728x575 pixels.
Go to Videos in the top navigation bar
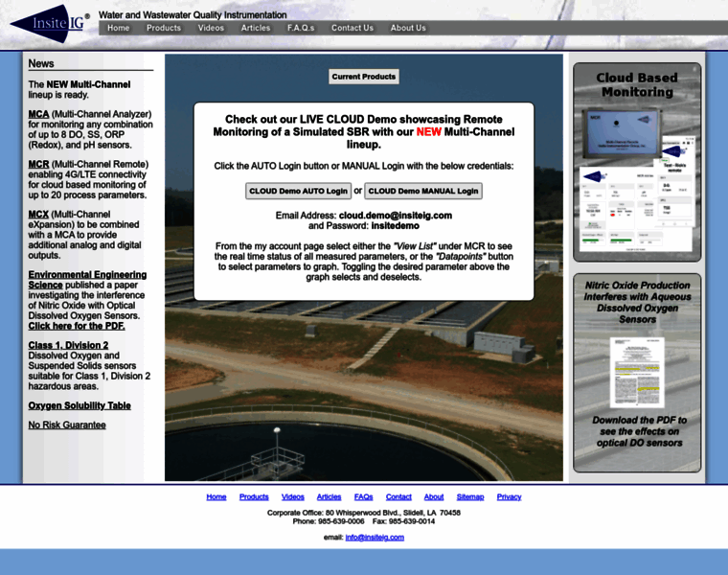click(x=211, y=28)
